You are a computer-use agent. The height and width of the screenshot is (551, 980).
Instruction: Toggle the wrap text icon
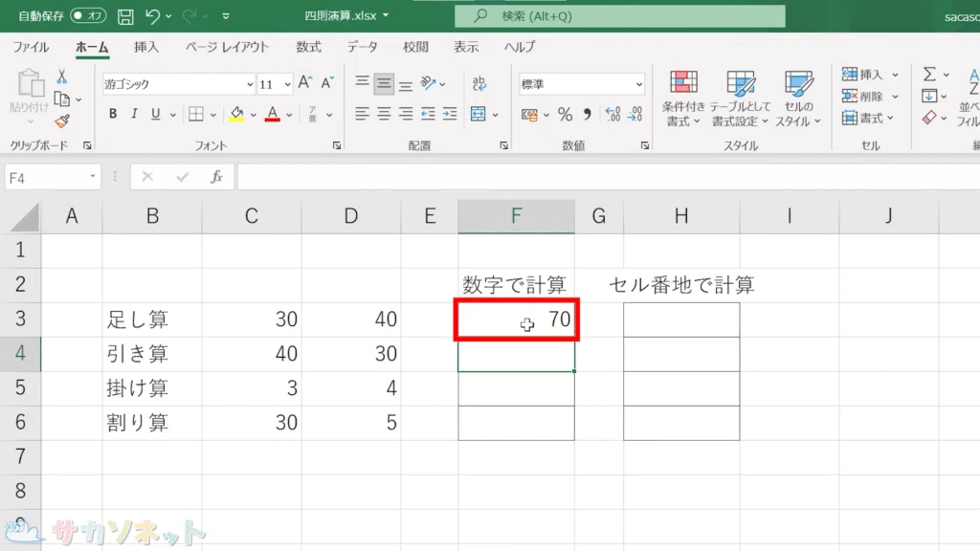(x=479, y=83)
